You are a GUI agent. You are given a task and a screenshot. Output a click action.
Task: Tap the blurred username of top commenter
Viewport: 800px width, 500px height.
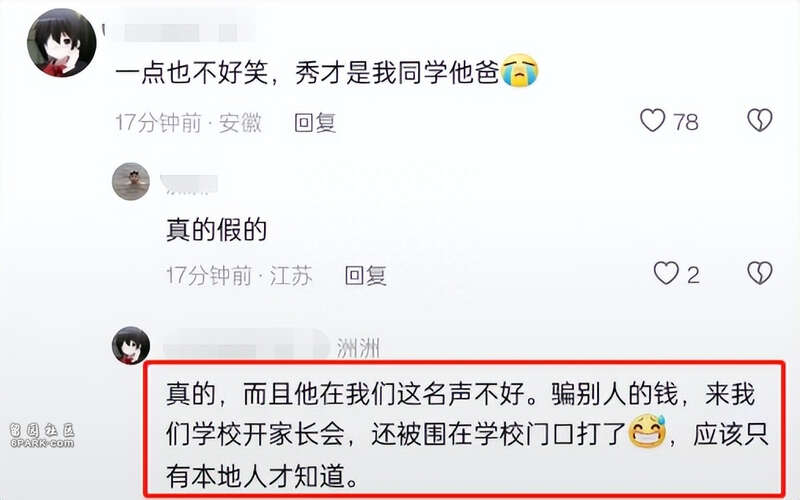tap(180, 32)
